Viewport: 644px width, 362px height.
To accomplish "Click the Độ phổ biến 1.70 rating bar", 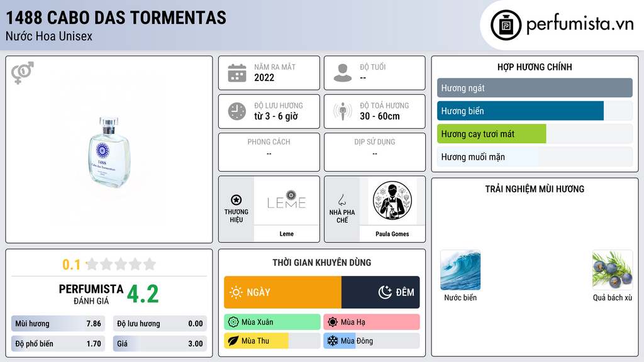I will [x=58, y=344].
